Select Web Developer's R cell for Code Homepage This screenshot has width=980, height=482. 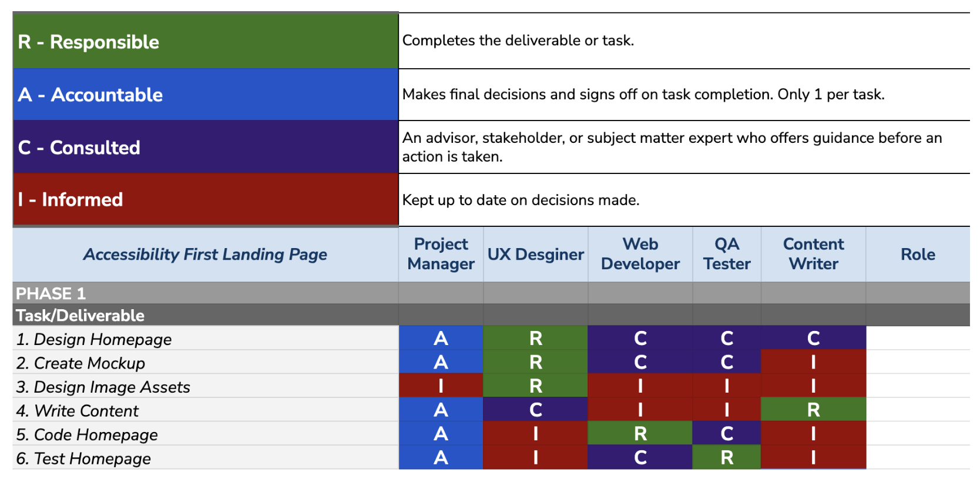pyautogui.click(x=640, y=434)
